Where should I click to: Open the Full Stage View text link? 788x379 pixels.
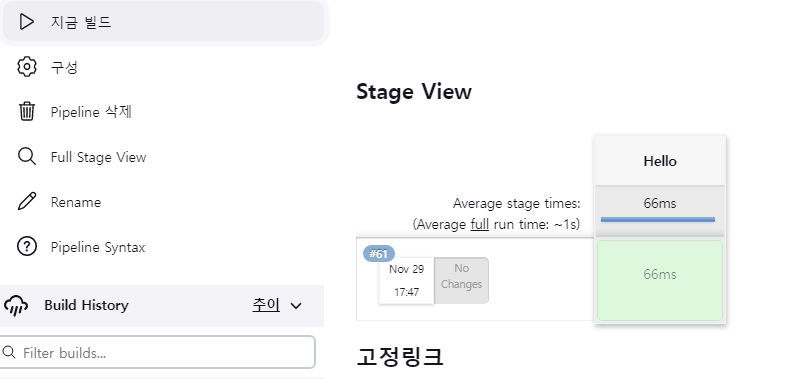[98, 157]
